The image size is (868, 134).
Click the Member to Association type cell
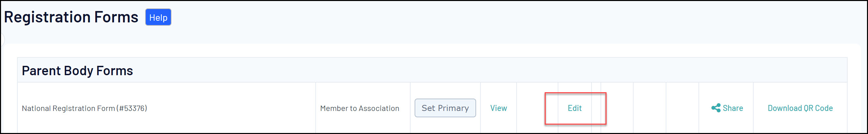point(359,108)
